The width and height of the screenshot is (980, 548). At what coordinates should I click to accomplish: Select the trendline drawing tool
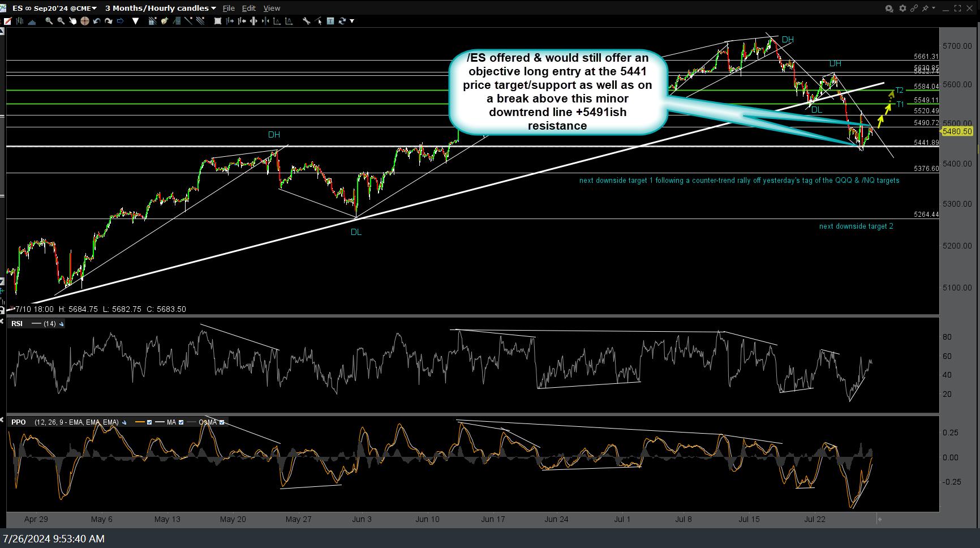coord(188,21)
